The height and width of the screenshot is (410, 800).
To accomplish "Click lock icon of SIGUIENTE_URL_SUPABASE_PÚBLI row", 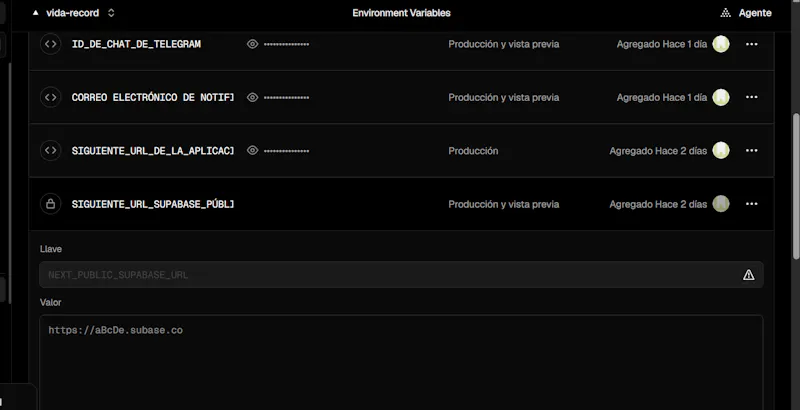I will pos(51,204).
